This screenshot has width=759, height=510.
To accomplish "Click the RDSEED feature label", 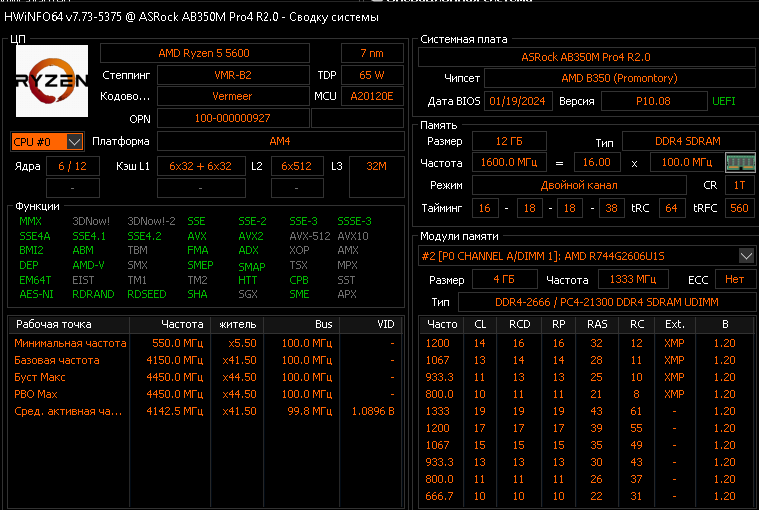I will click(x=147, y=294).
